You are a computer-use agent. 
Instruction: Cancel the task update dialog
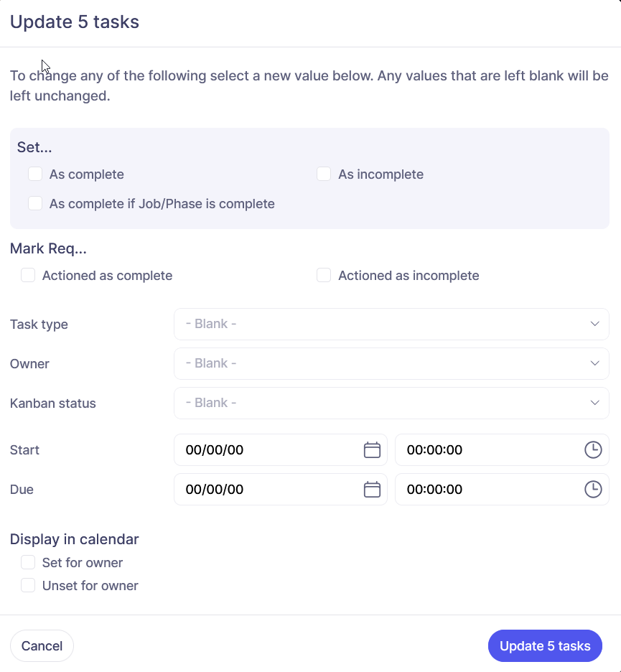pyautogui.click(x=42, y=645)
